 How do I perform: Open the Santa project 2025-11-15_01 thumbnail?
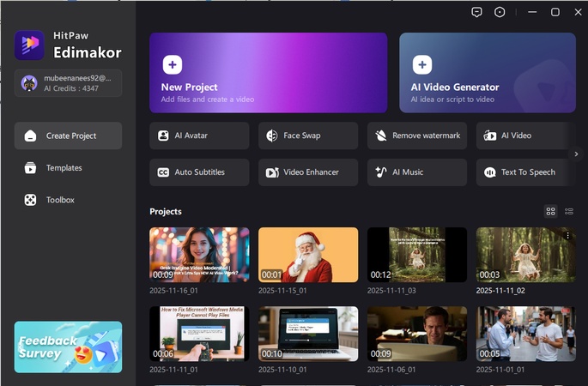click(308, 255)
